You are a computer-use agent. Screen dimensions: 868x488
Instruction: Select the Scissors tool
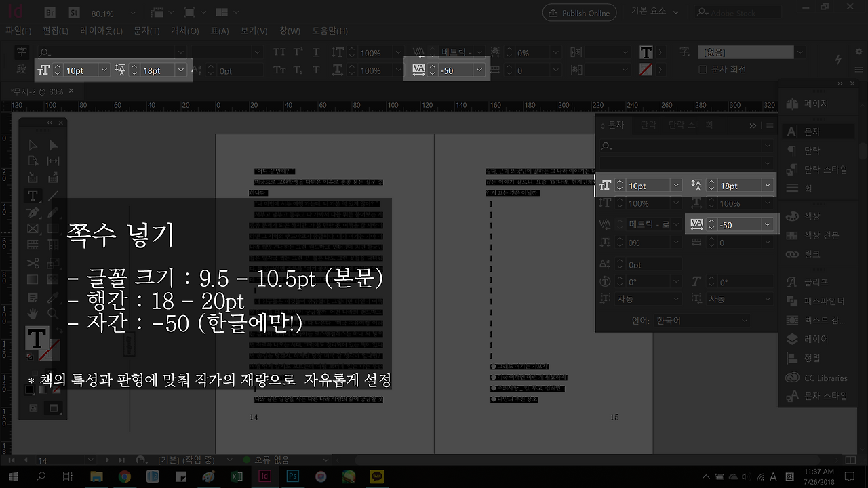coord(33,263)
